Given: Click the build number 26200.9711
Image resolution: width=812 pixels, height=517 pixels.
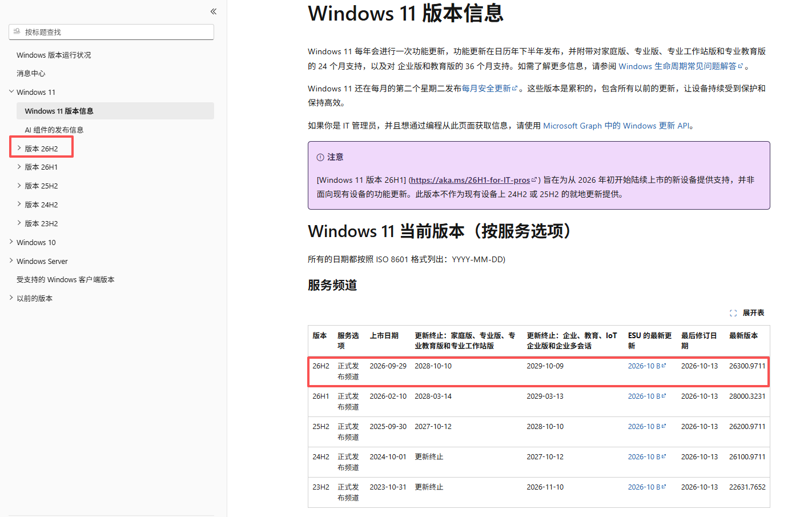Looking at the screenshot, I should tap(747, 427).
